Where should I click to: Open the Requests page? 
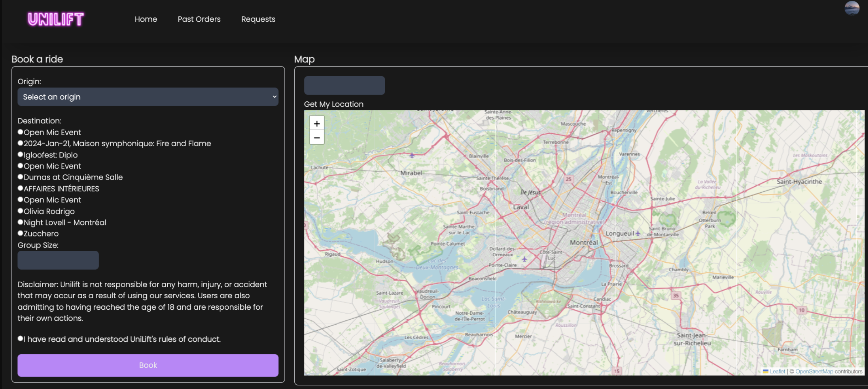point(258,19)
